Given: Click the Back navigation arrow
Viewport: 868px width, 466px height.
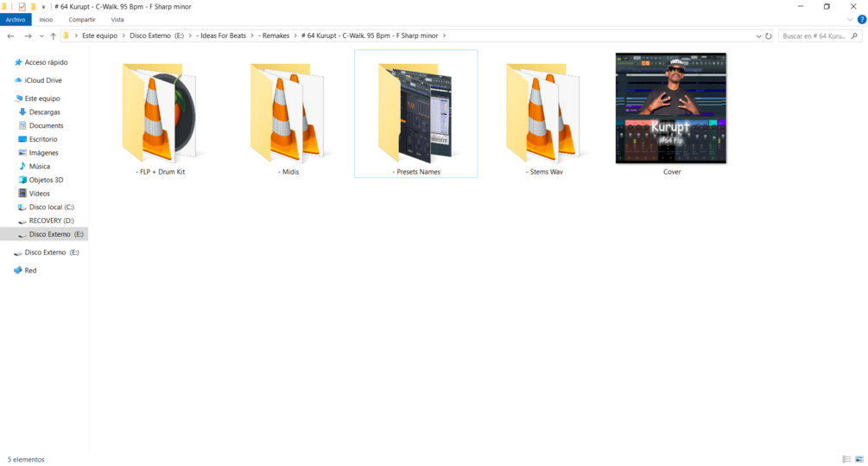Looking at the screenshot, I should point(10,36).
